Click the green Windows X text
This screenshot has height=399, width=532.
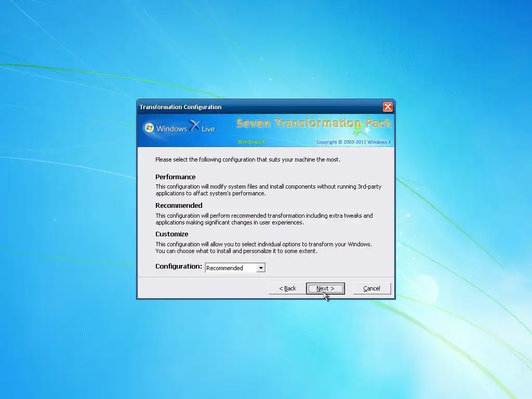(x=251, y=142)
